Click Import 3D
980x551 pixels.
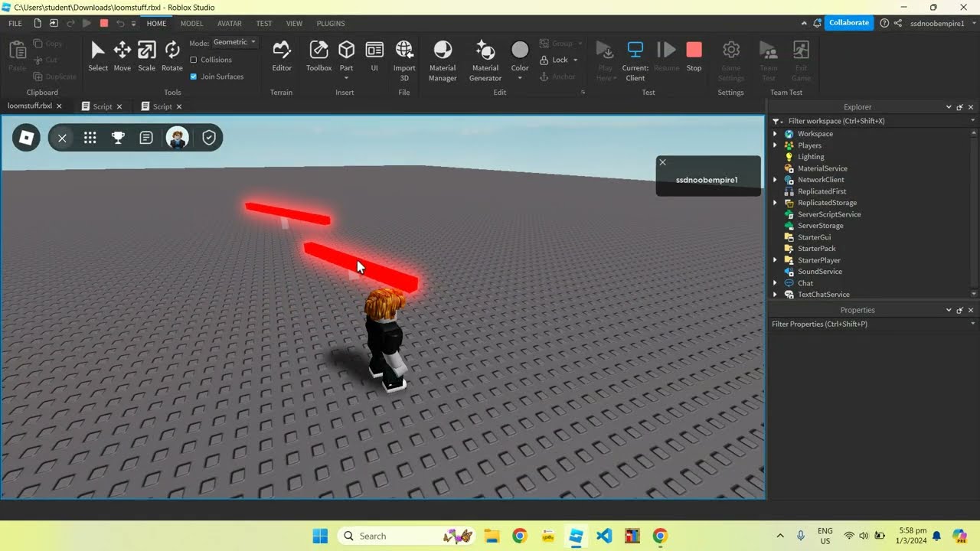coord(404,60)
